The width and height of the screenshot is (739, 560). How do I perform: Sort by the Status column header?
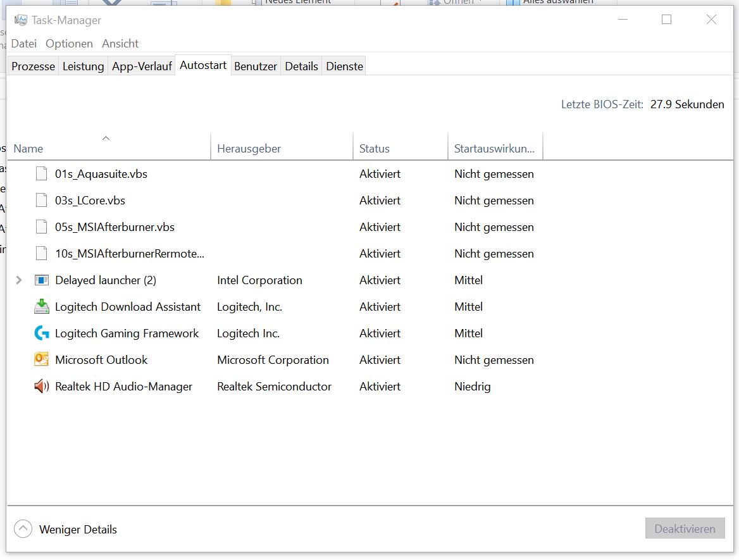click(x=400, y=146)
